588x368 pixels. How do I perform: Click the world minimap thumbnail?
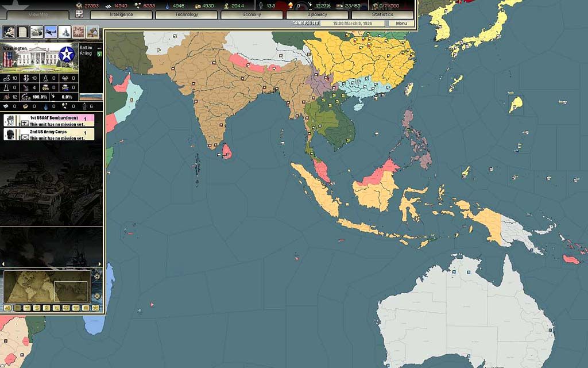[47, 286]
